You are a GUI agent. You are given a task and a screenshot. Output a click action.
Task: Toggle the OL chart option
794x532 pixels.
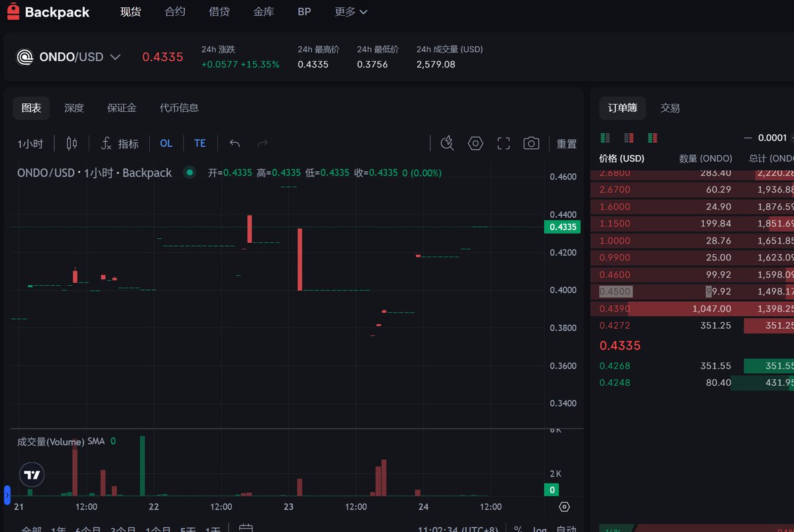coord(166,143)
